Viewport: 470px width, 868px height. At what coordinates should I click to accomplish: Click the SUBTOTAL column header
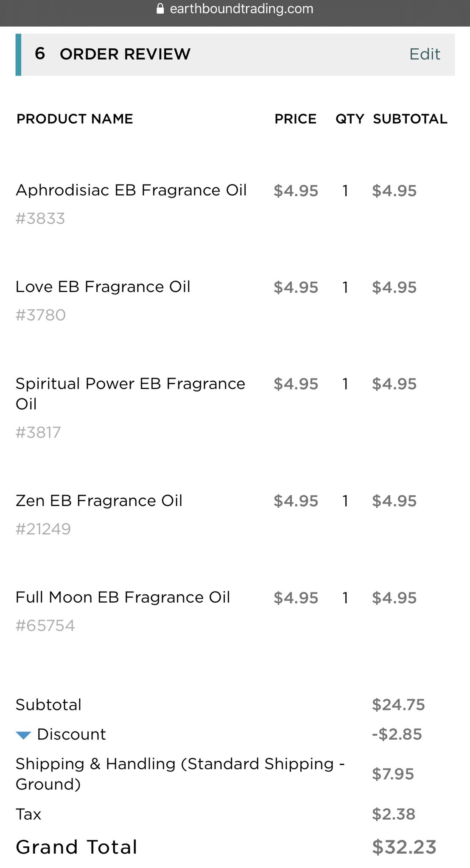(410, 119)
